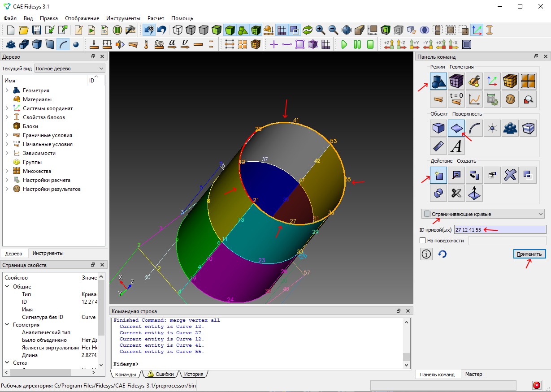Click the green pause icon in second toolbar
The height and width of the screenshot is (392, 551).
(357, 44)
